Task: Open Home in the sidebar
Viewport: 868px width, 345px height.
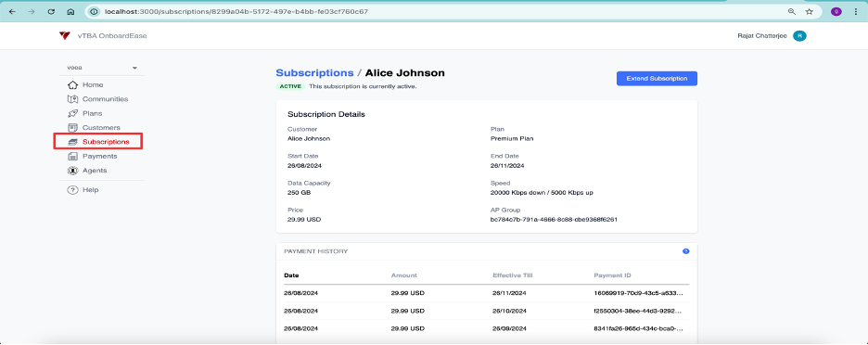Action: tap(93, 84)
